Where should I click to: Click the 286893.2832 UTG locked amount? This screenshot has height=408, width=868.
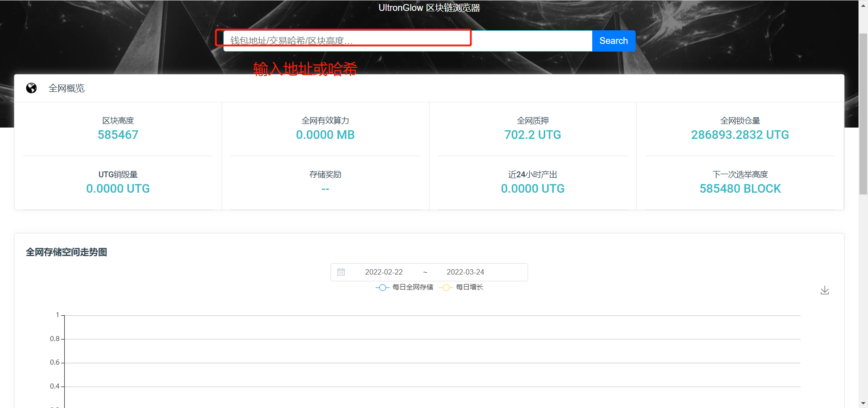click(740, 135)
